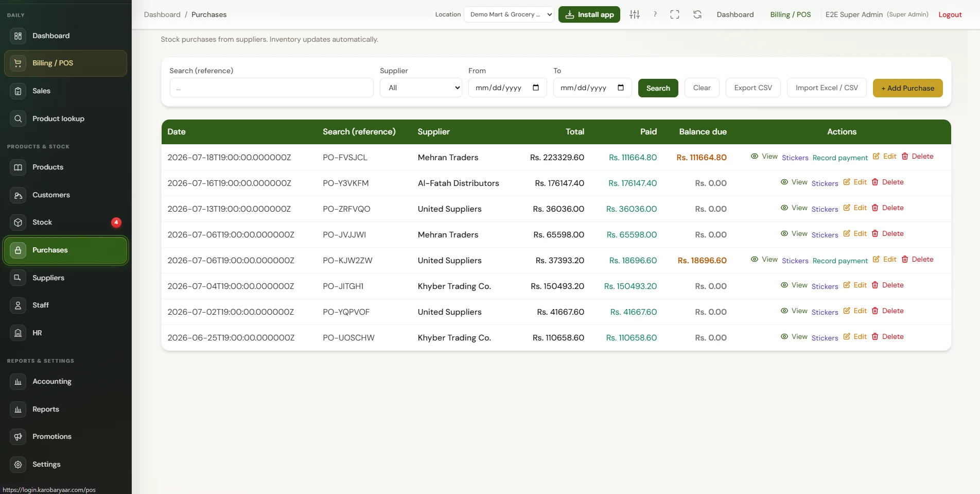View purchase PO-KJW2ZW via eye icon
The width and height of the screenshot is (980, 494).
pos(755,259)
